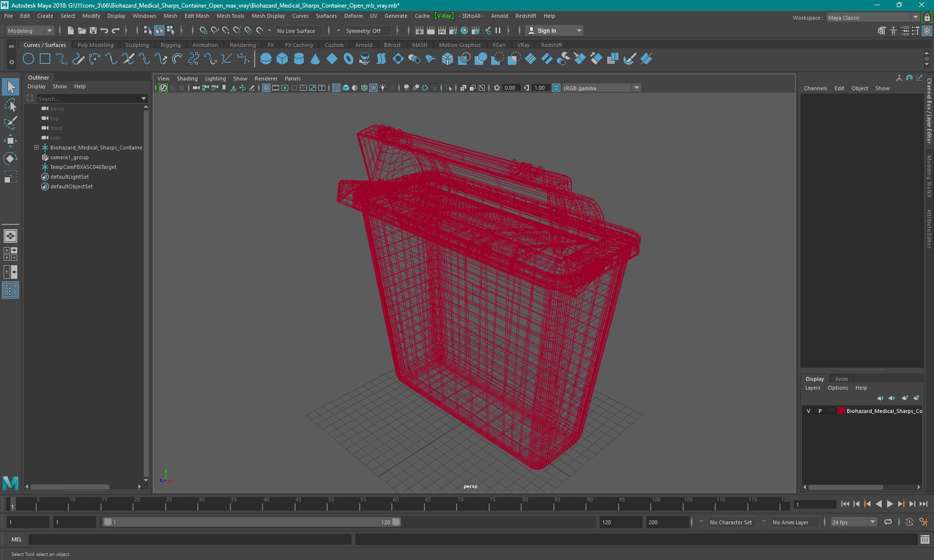Open the Modeling menu set dropdown
This screenshot has height=560, width=934.
point(30,31)
